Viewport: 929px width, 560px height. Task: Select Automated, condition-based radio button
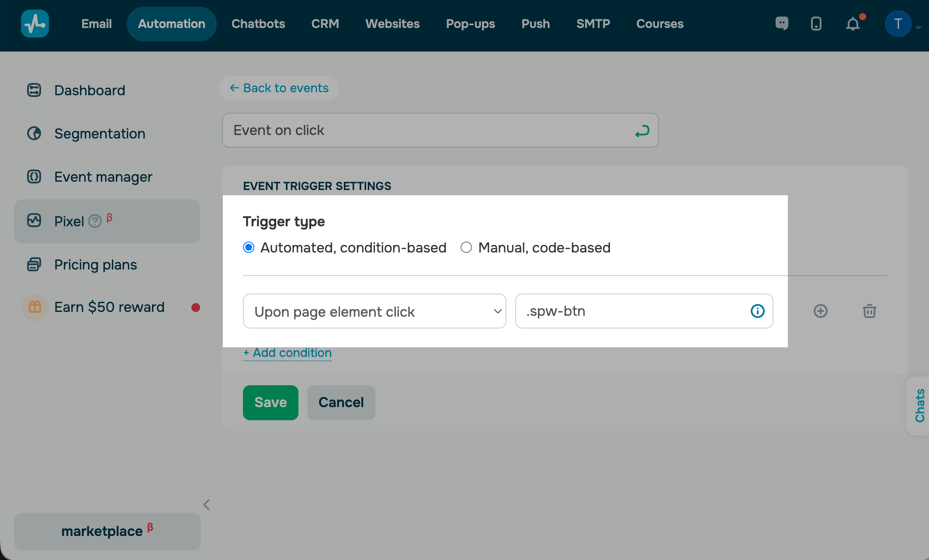pos(249,248)
